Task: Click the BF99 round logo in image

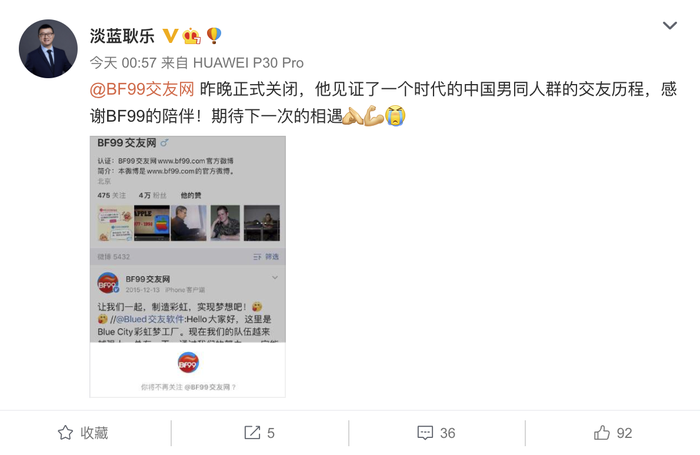Action: (x=188, y=363)
